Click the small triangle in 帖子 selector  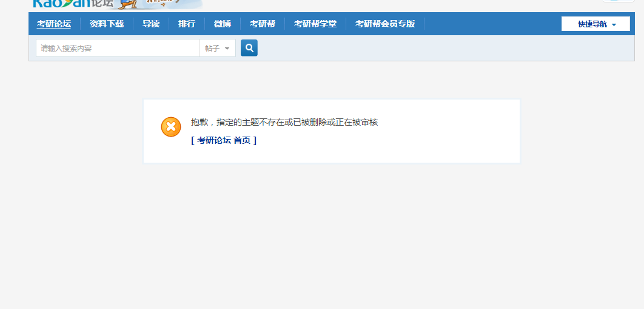pyautogui.click(x=227, y=49)
